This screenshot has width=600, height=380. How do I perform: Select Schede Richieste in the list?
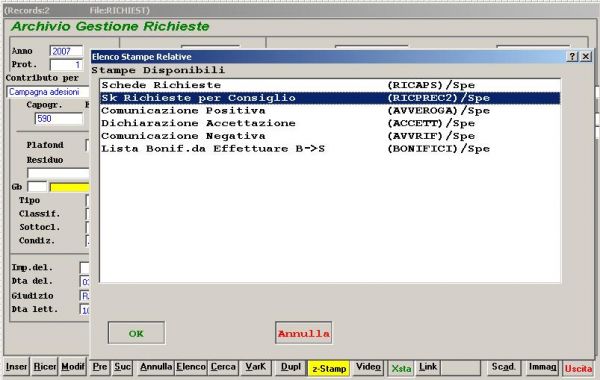[330, 85]
